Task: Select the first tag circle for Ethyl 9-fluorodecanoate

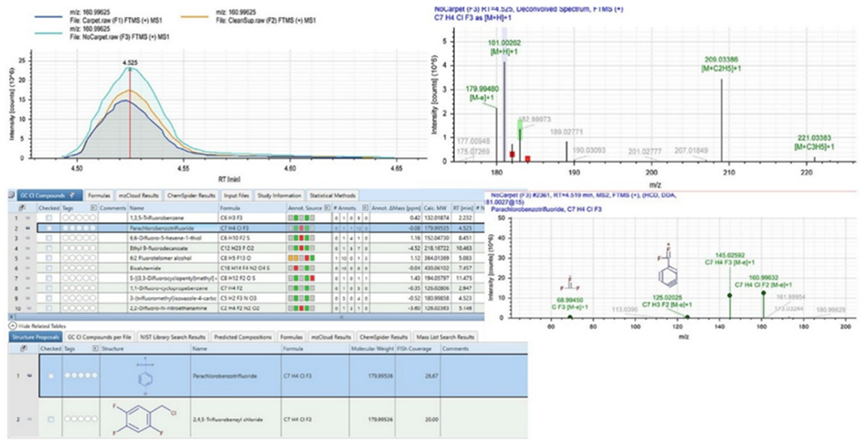Action: 66,248
